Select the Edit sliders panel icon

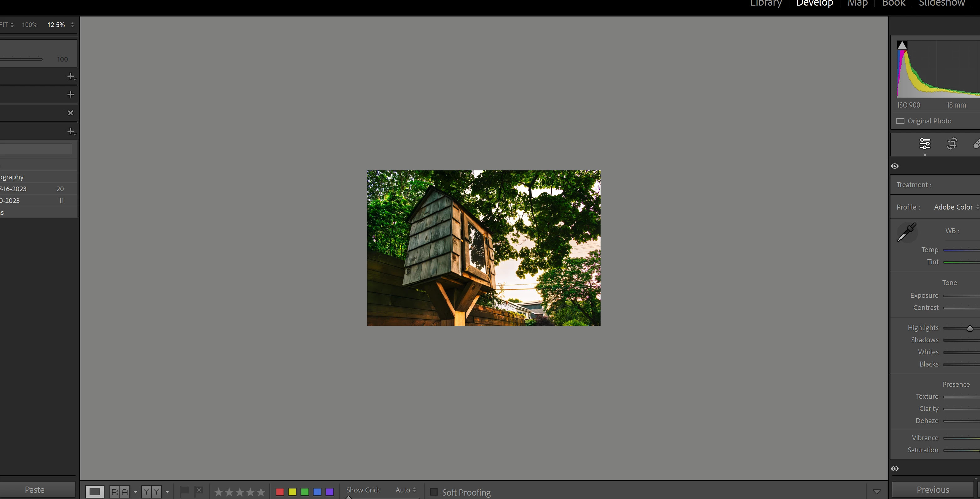click(924, 144)
